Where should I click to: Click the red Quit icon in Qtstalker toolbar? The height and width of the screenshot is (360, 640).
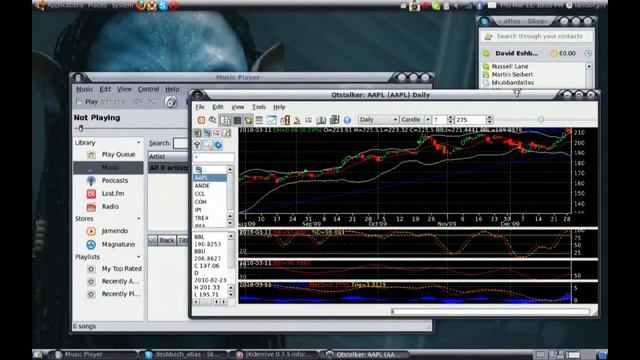click(x=201, y=120)
